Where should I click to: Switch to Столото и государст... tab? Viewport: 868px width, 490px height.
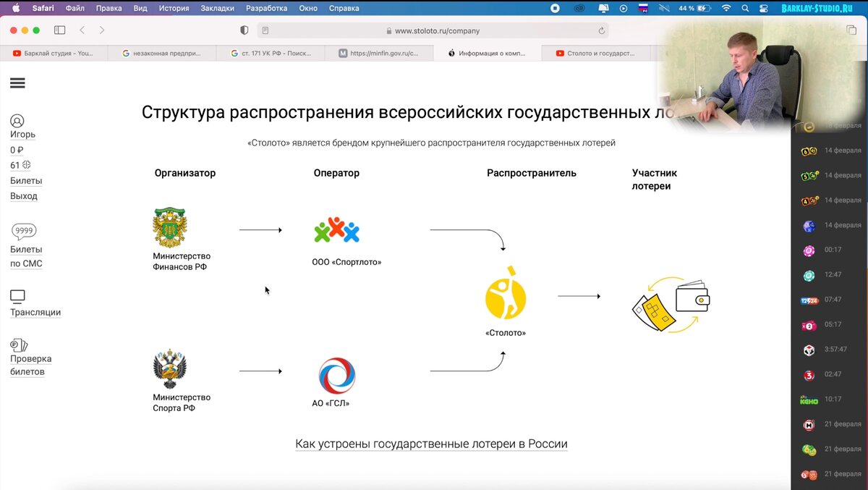click(595, 53)
